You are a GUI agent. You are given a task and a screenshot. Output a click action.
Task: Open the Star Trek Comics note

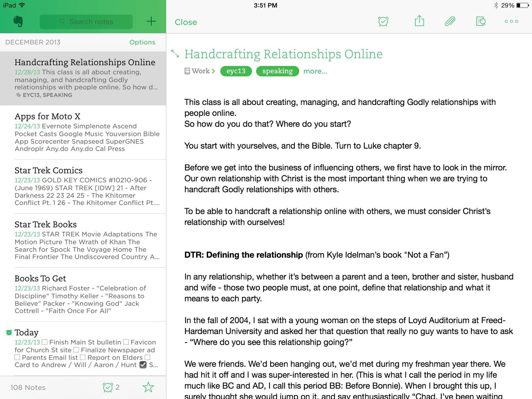83,187
